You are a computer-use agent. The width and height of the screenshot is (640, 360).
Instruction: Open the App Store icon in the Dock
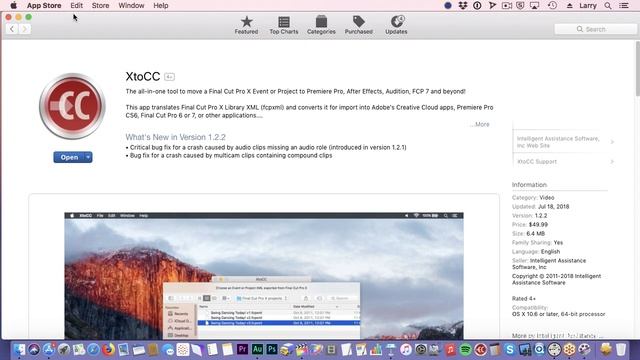click(49, 349)
